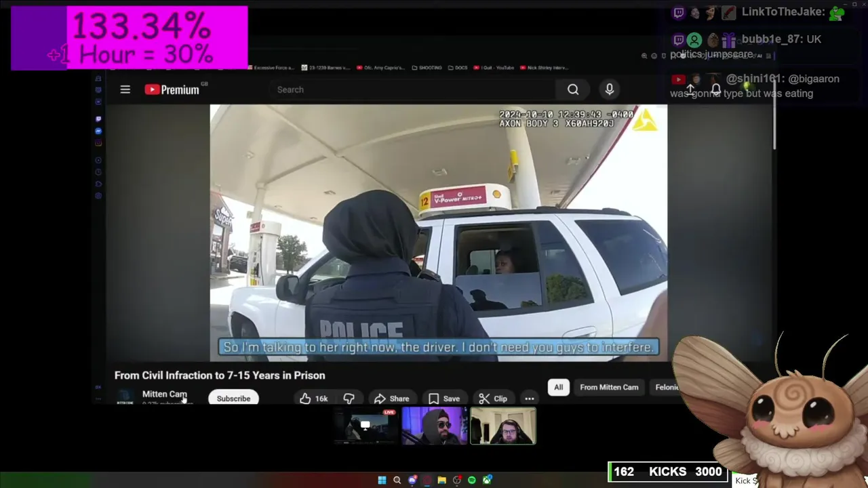Image resolution: width=868 pixels, height=488 pixels.
Task: Select the All filter chip
Action: tap(558, 387)
